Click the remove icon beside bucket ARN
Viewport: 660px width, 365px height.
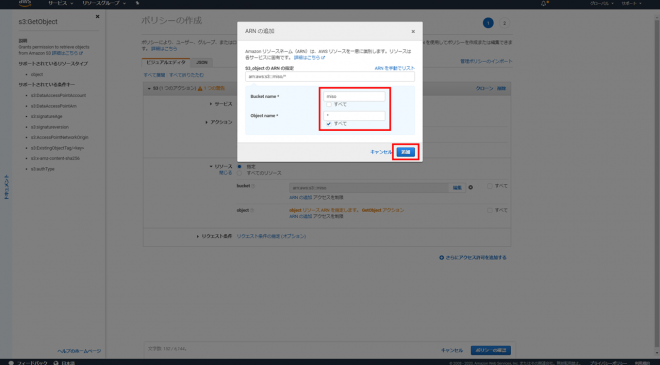click(471, 187)
